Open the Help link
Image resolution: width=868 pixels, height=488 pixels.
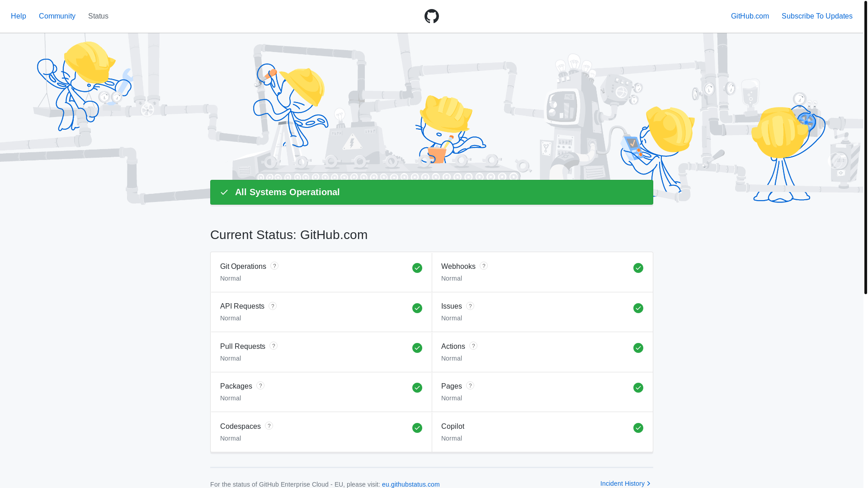19,16
